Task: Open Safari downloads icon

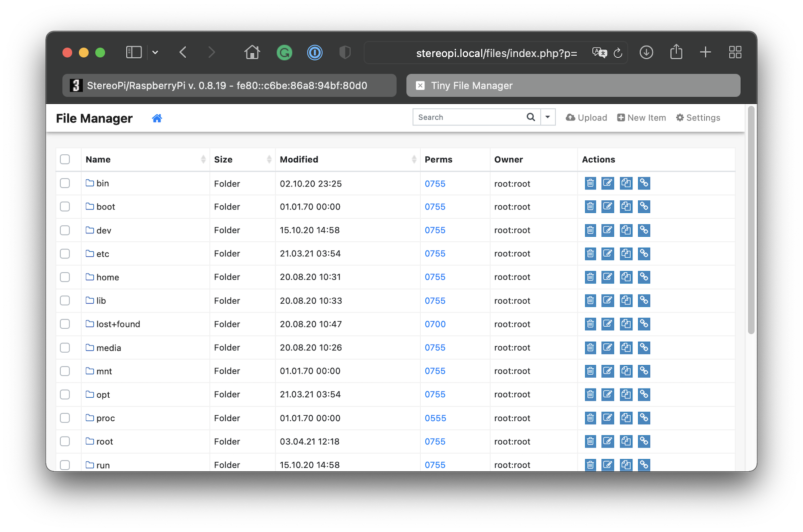Action: pos(646,53)
